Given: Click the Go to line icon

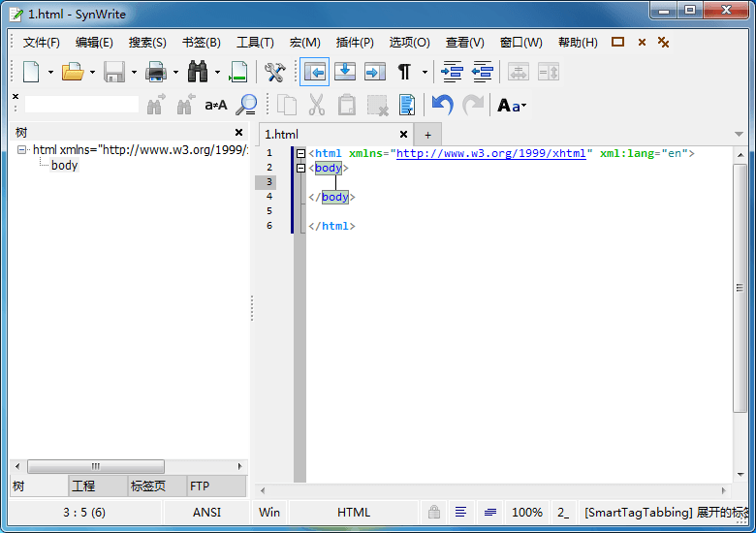Looking at the screenshot, I should (238, 73).
